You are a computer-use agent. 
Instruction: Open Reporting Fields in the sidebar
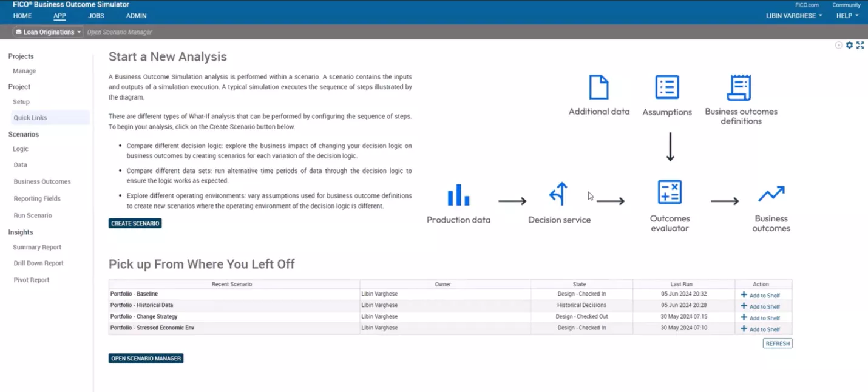click(37, 198)
